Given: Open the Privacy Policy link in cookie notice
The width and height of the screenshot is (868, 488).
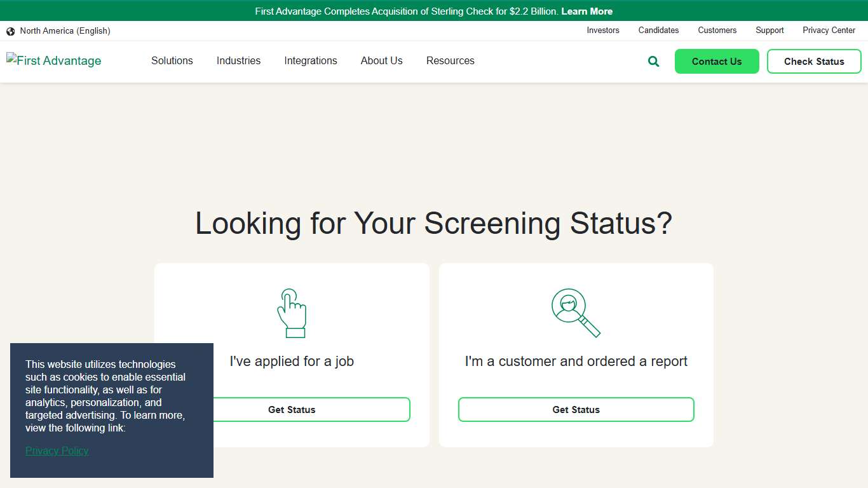Looking at the screenshot, I should pos(57,451).
